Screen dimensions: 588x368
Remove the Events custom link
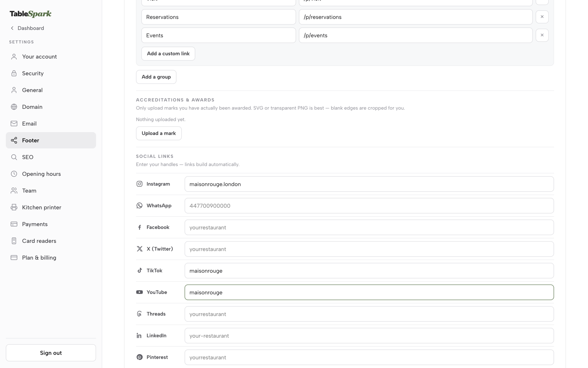coord(542,35)
